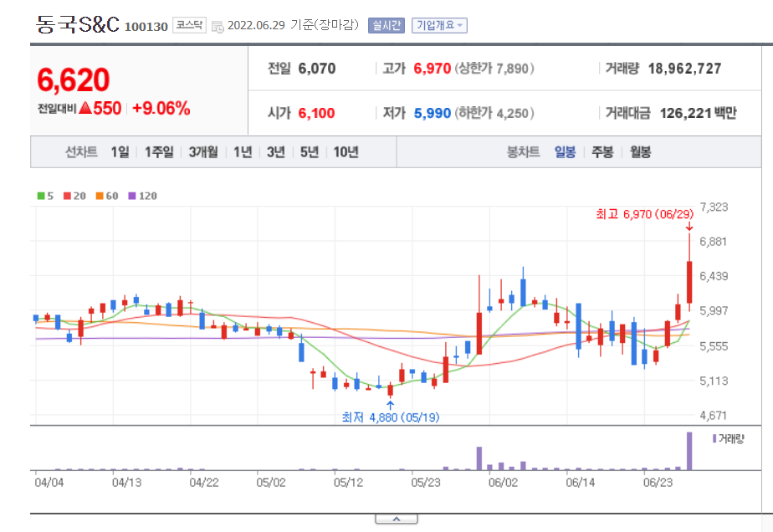The height and width of the screenshot is (532, 773).
Task: Click the tallest volume bar on 06/29
Action: click(689, 451)
